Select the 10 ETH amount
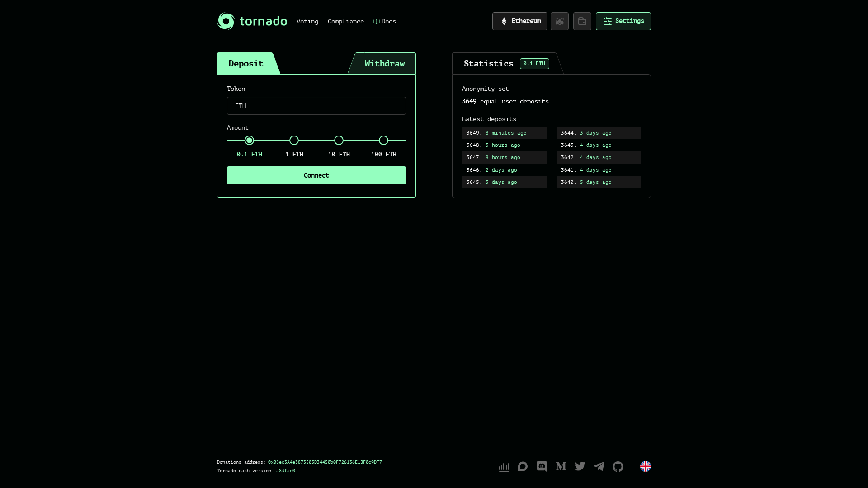 pyautogui.click(x=339, y=141)
